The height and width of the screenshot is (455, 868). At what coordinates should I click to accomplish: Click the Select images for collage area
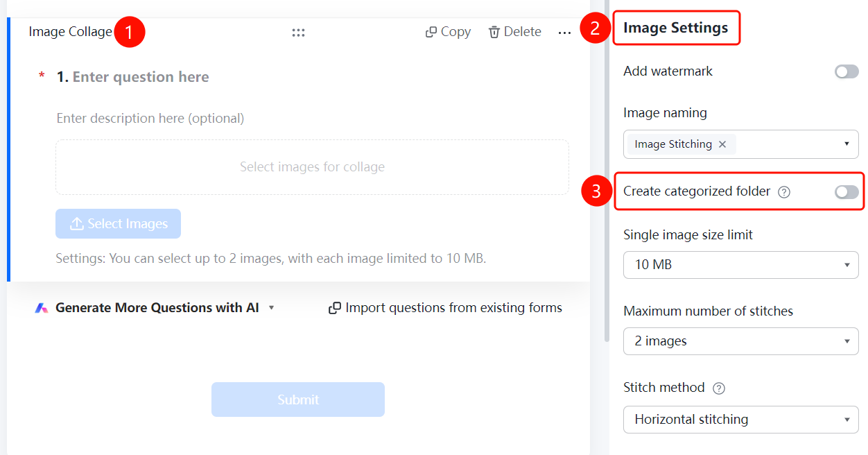point(312,167)
